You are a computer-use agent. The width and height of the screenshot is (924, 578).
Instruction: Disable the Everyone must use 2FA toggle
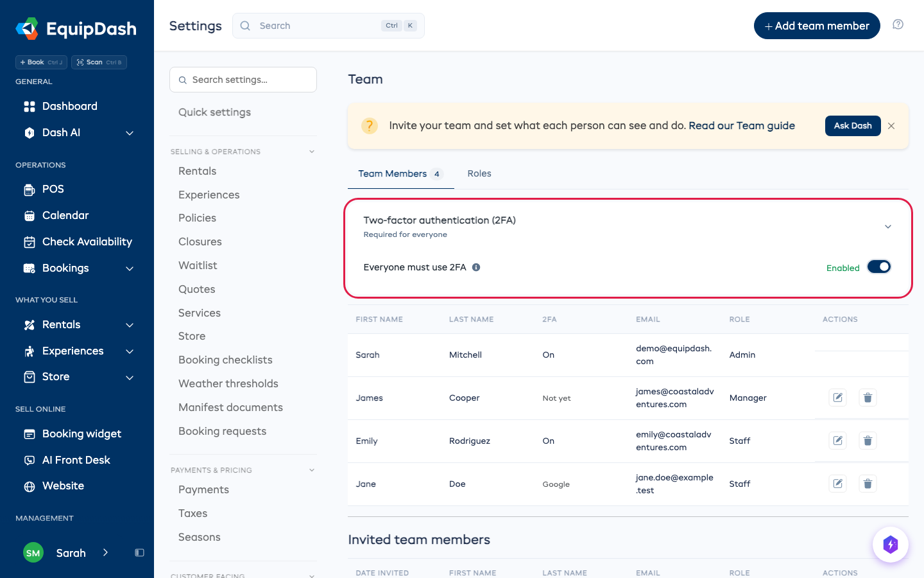click(x=879, y=267)
